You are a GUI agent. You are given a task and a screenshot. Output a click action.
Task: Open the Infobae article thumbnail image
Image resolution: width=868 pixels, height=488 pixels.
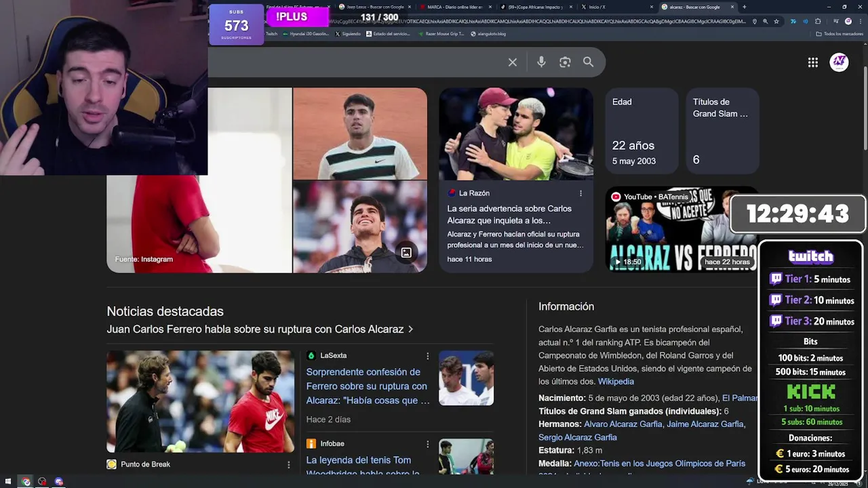pyautogui.click(x=466, y=457)
